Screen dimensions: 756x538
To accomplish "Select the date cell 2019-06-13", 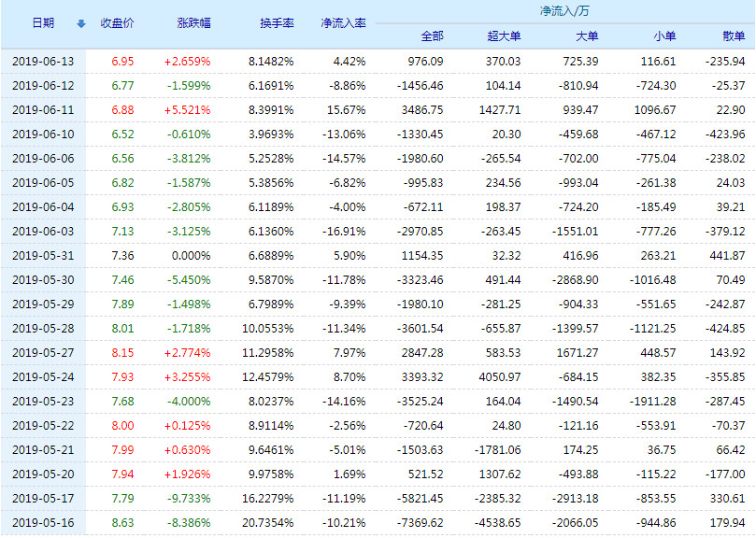I will coord(43,62).
